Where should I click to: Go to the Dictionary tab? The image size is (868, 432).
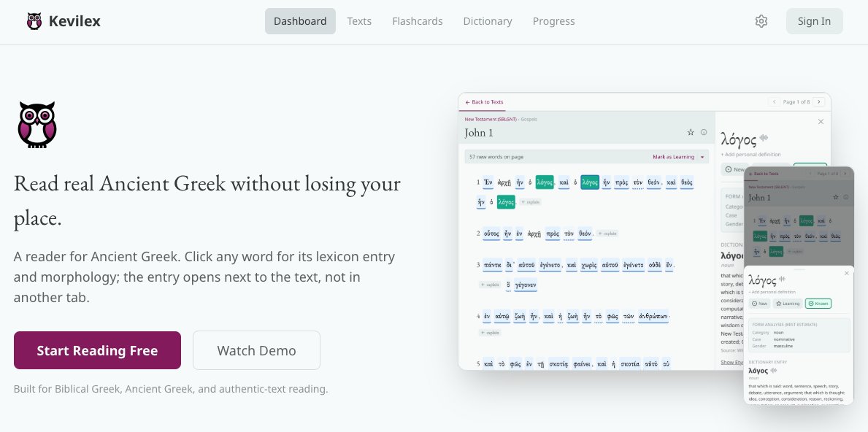point(488,21)
